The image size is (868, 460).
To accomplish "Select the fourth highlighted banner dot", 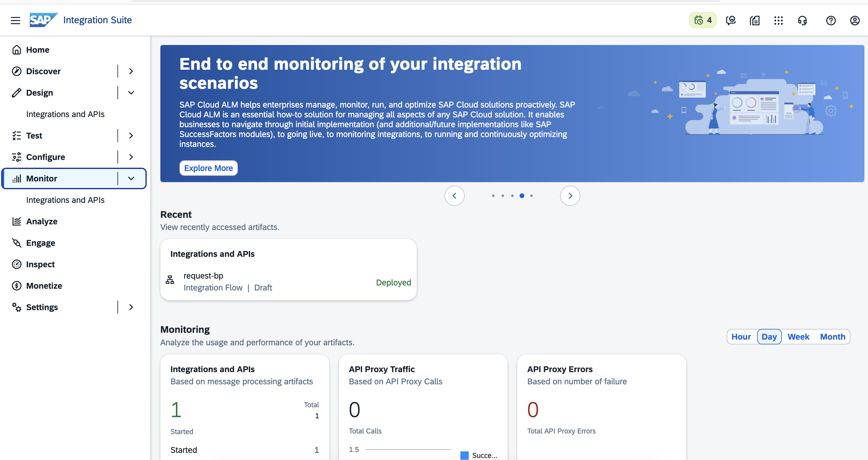I will click(522, 196).
